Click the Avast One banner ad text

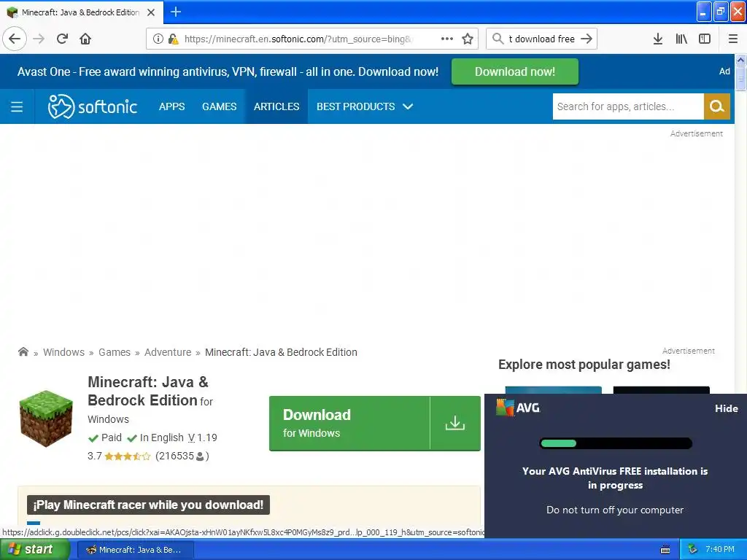tap(228, 71)
